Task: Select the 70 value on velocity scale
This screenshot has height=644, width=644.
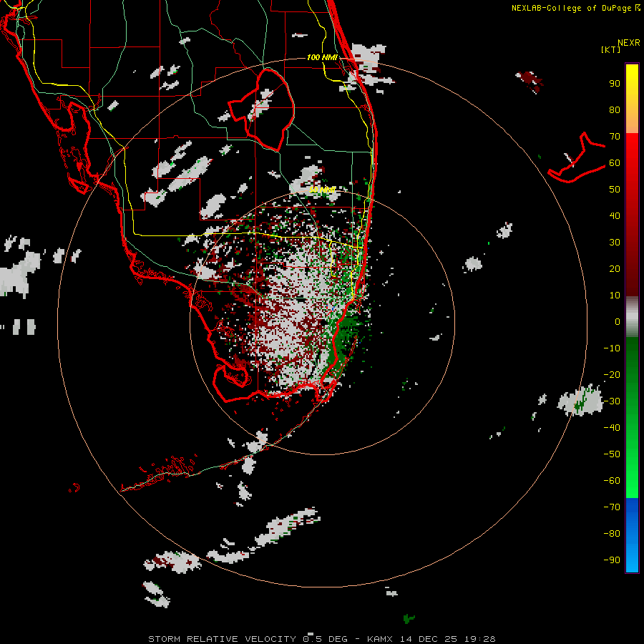Action: (615, 137)
